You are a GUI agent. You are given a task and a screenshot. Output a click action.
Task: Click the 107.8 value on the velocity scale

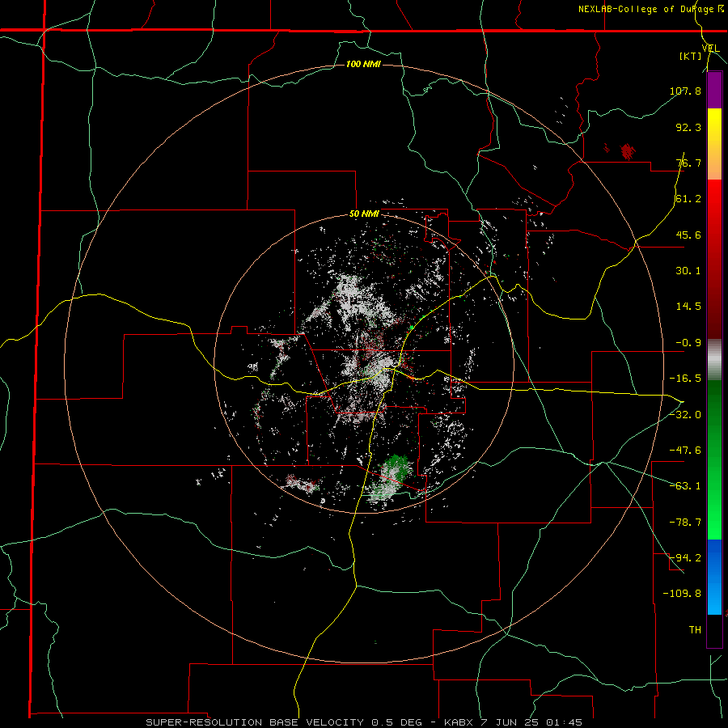[685, 91]
